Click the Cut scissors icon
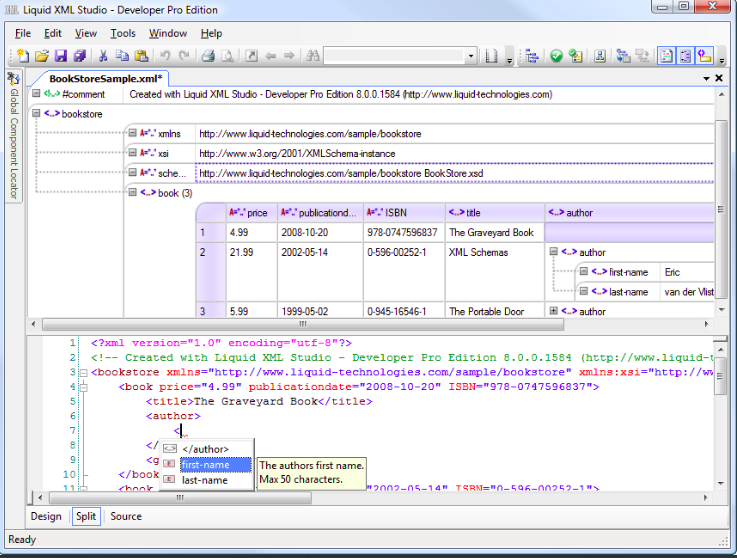The width and height of the screenshot is (737, 558). tap(103, 56)
